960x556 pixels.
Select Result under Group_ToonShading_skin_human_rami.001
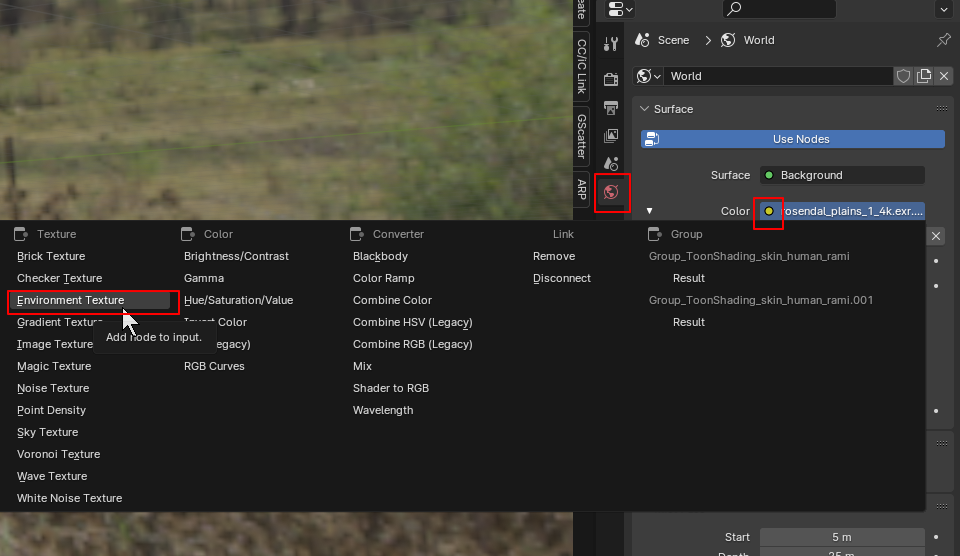pos(689,322)
